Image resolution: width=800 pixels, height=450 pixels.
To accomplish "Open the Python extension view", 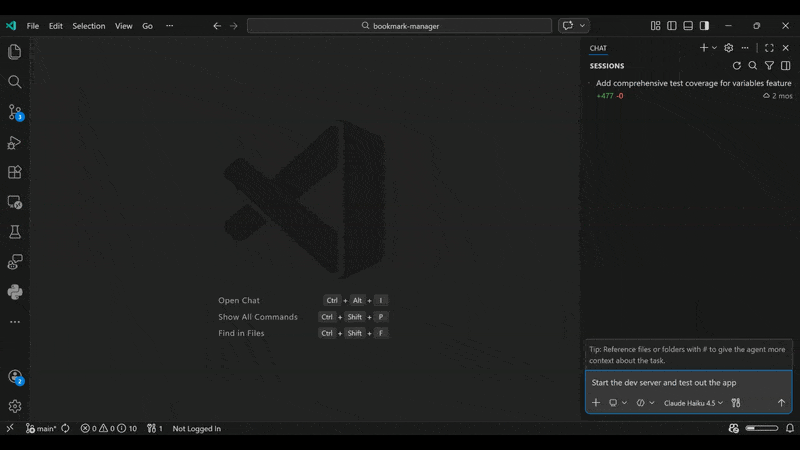I will 15,292.
